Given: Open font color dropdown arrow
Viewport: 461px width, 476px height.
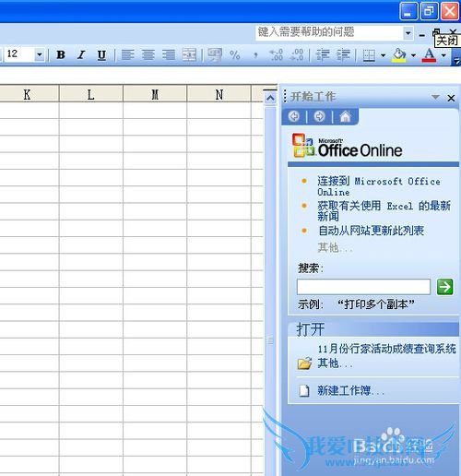Looking at the screenshot, I should tap(443, 55).
